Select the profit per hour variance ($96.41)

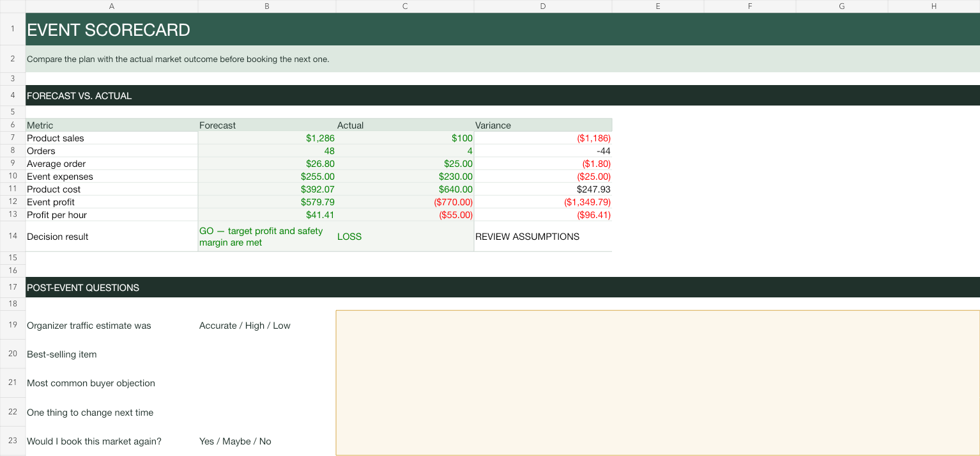tap(543, 215)
